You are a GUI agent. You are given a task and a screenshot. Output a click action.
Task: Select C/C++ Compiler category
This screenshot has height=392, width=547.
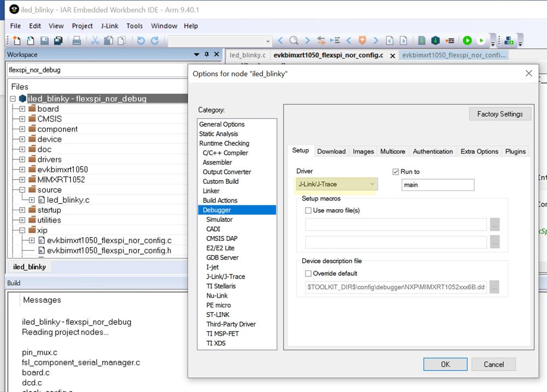[x=226, y=153]
